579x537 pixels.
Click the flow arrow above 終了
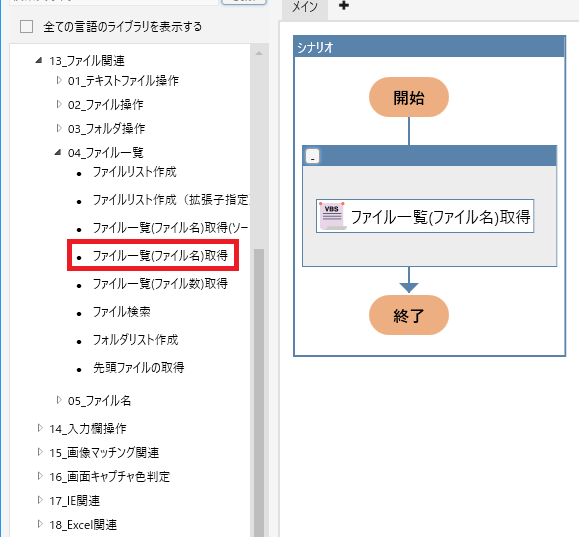coord(409,280)
